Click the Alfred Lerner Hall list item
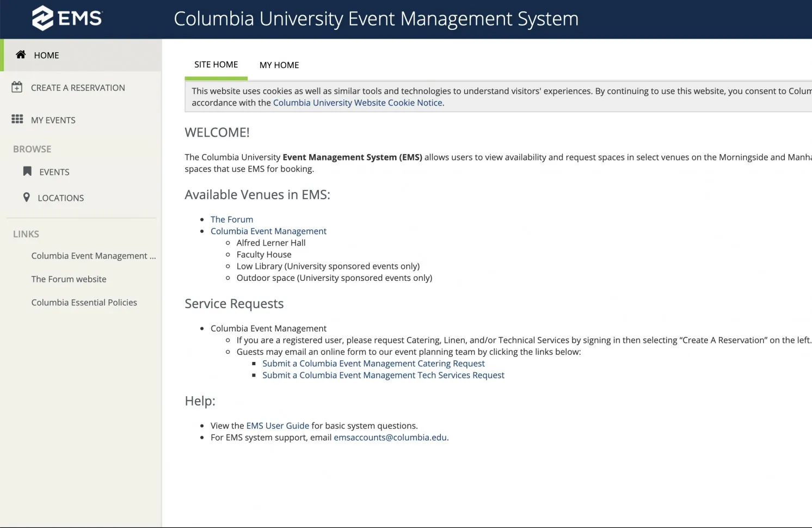The height and width of the screenshot is (528, 812). tap(271, 243)
